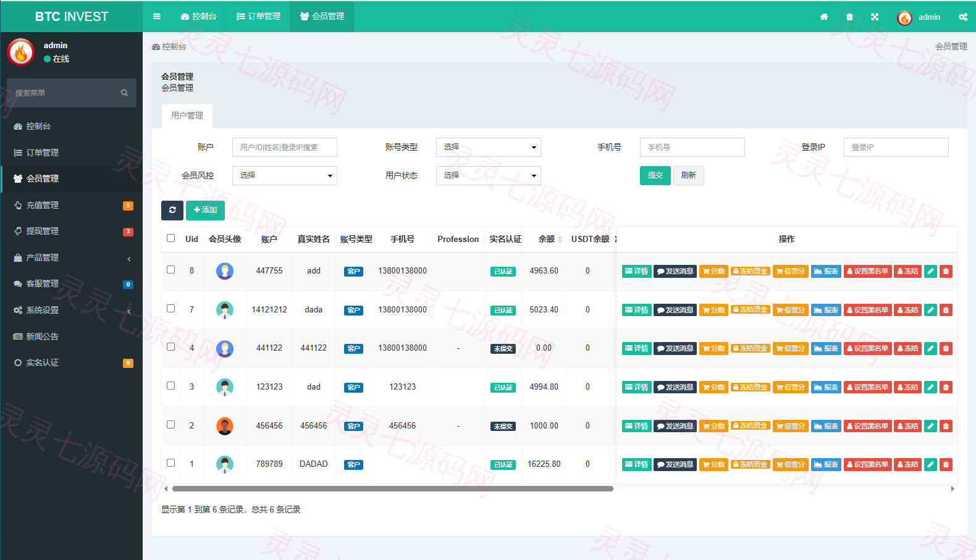Click the red delete icon for Uid 2

tap(946, 426)
